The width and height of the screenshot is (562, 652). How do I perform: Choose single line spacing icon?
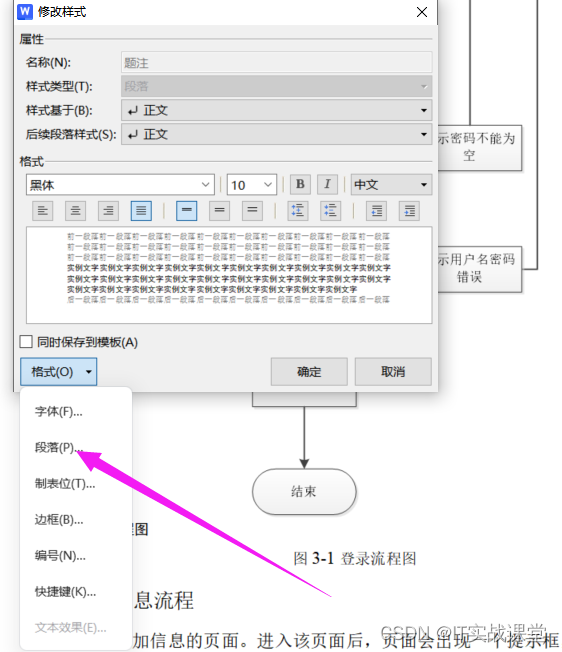(x=187, y=211)
